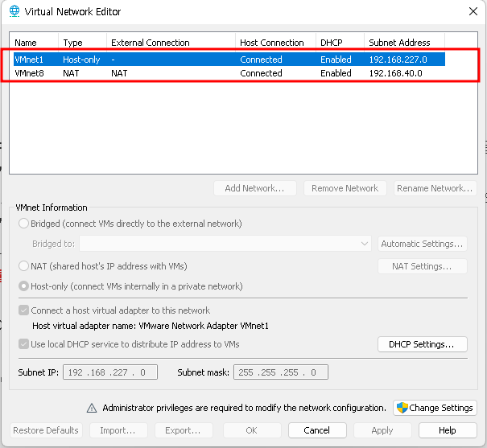Click the Virtual Network Editor globe icon

click(x=14, y=11)
